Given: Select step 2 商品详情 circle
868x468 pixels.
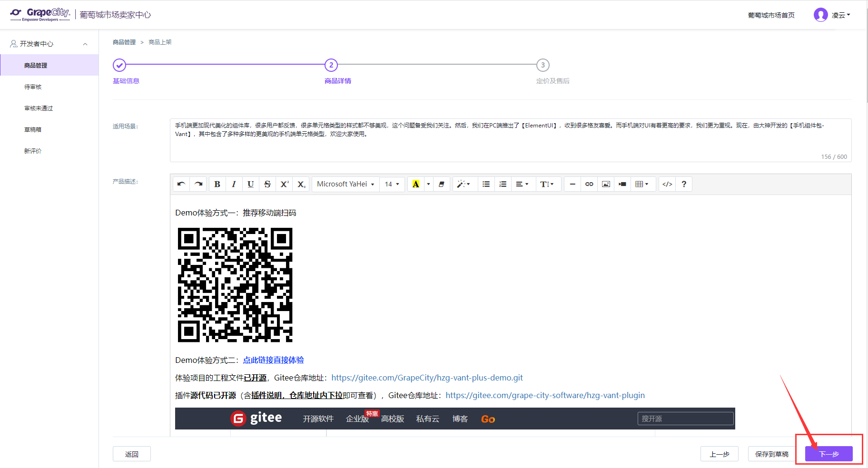Looking at the screenshot, I should click(x=331, y=65).
